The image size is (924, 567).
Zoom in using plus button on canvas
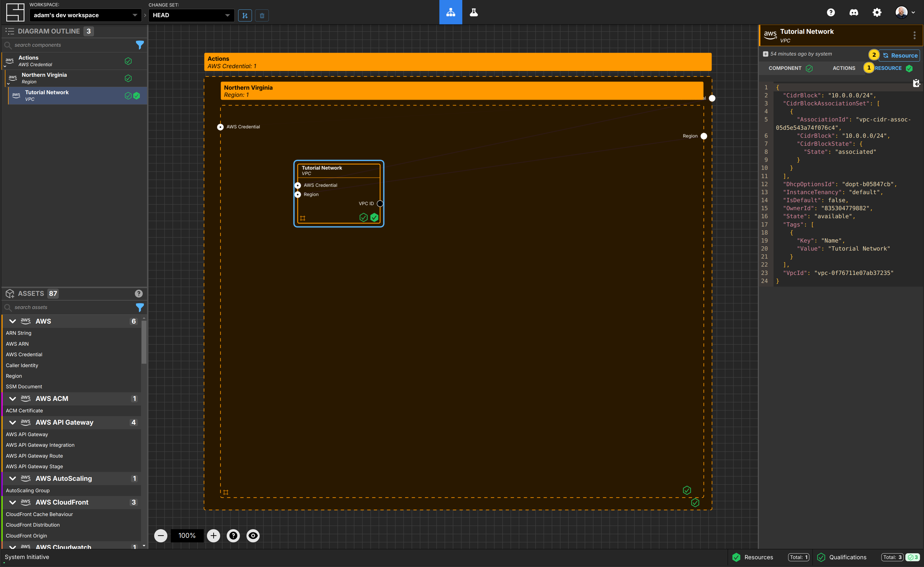click(214, 535)
